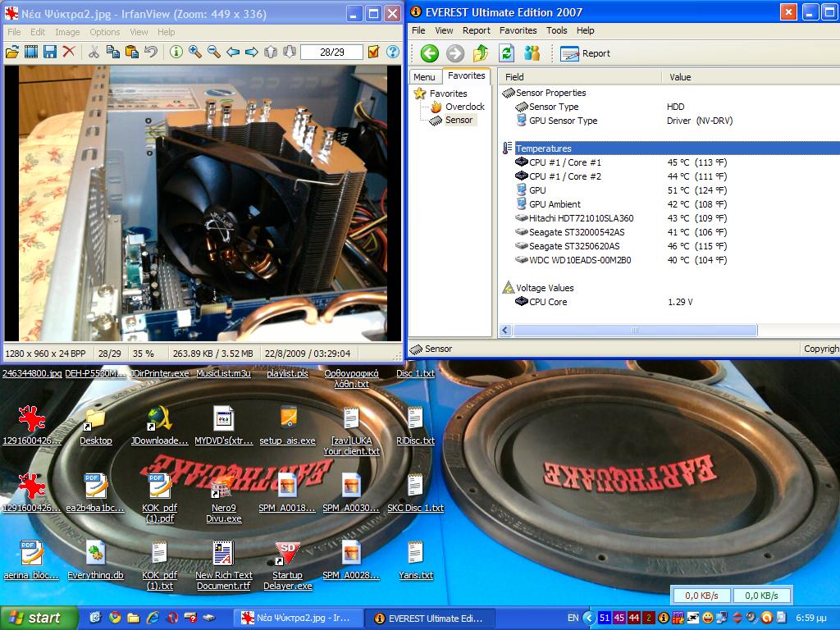
Task: Click the blue question mark About icon
Action: pos(393,52)
